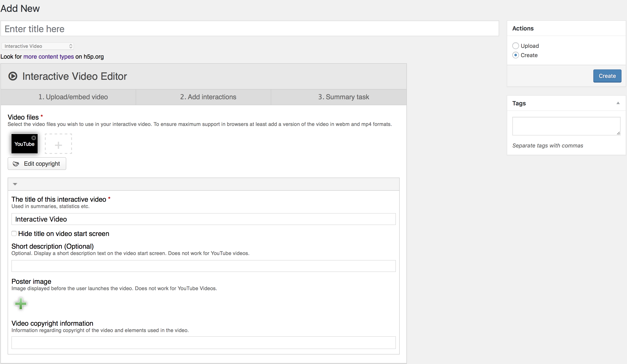Image resolution: width=627 pixels, height=364 pixels.
Task: Tick Hide title on video start screen checkbox
Action: tap(14, 233)
